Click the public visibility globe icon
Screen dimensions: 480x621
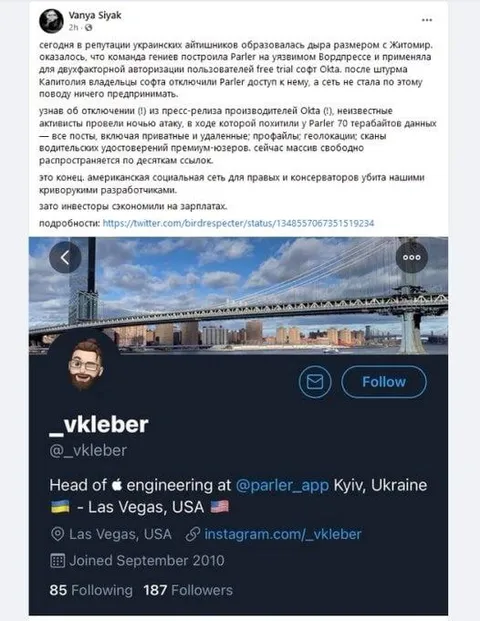pos(89,28)
